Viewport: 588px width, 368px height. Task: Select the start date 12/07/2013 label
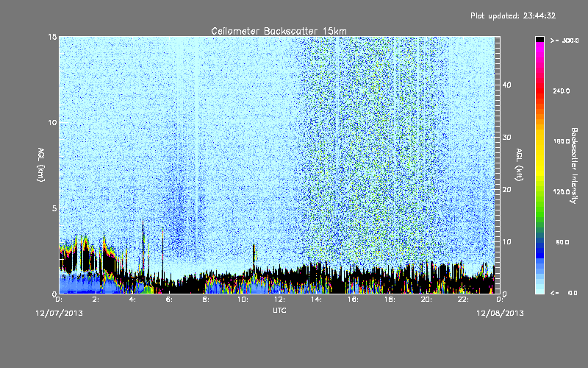point(60,314)
